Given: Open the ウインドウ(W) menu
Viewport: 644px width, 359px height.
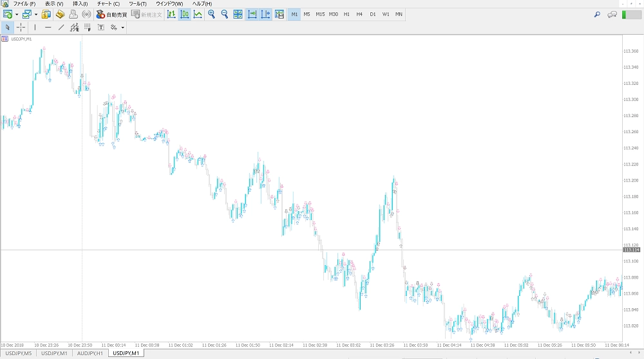Looking at the screenshot, I should pos(169,4).
